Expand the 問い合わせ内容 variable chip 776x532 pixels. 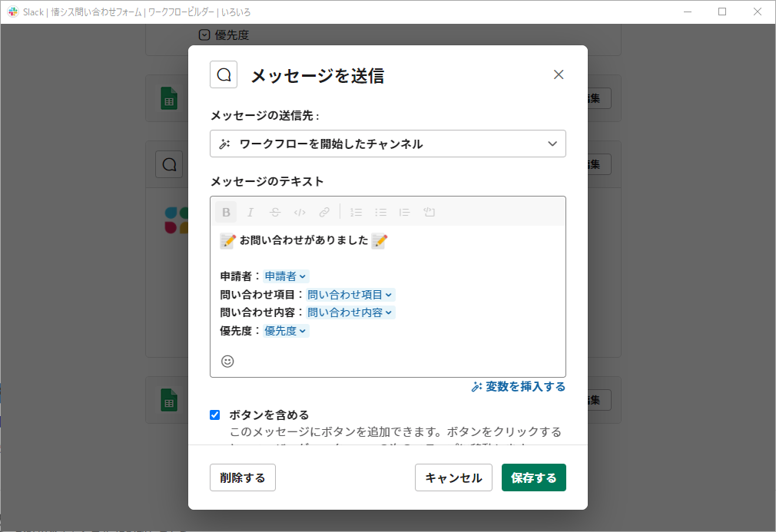(x=350, y=312)
